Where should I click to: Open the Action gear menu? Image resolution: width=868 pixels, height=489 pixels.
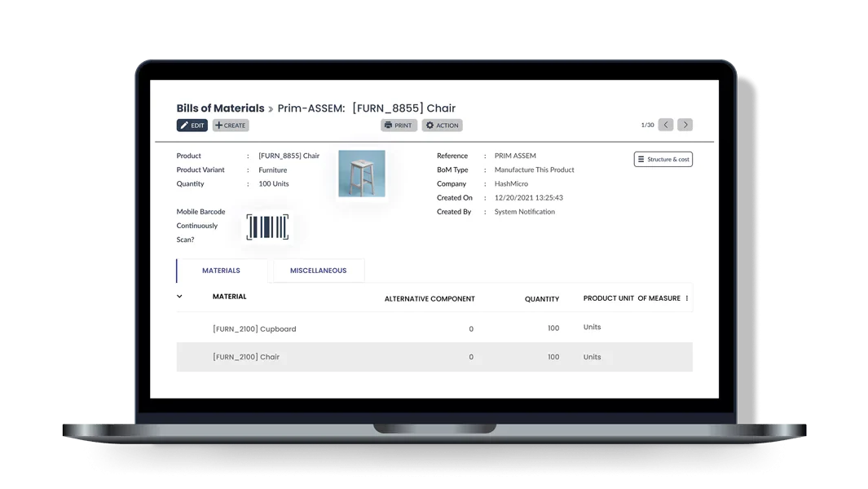pyautogui.click(x=442, y=126)
